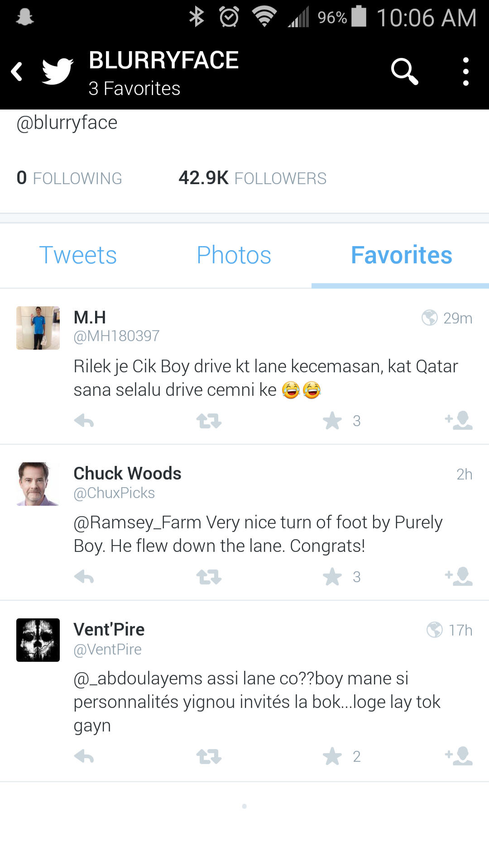Viewport: 489px width, 868px height.
Task: Tap Vent'Pire's skull avatar
Action: (38, 640)
